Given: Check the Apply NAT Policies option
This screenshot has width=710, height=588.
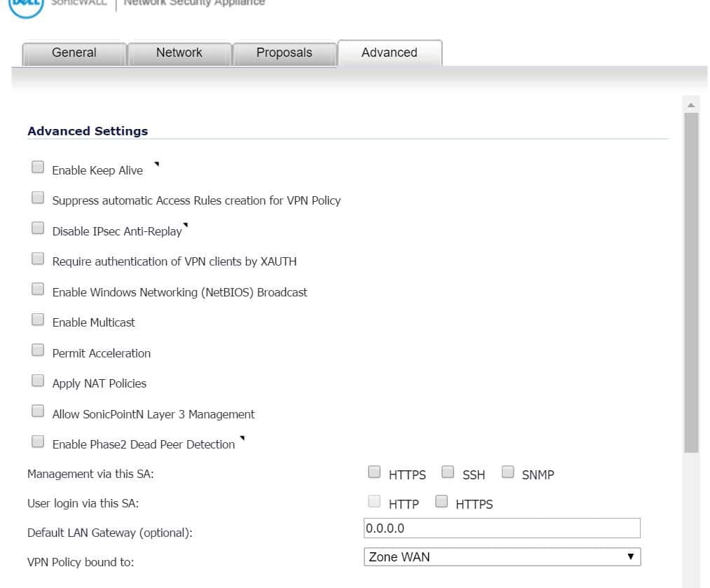Looking at the screenshot, I should pyautogui.click(x=38, y=381).
